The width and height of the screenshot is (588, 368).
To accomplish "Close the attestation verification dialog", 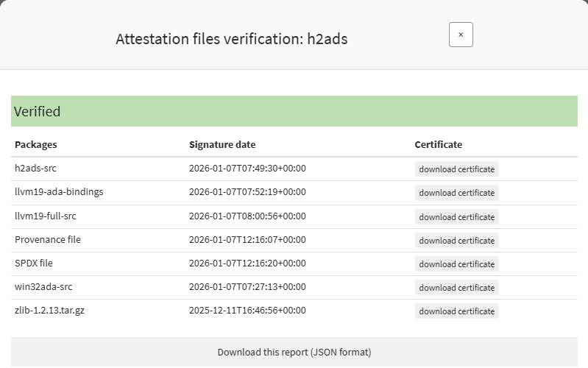I will [x=461, y=35].
